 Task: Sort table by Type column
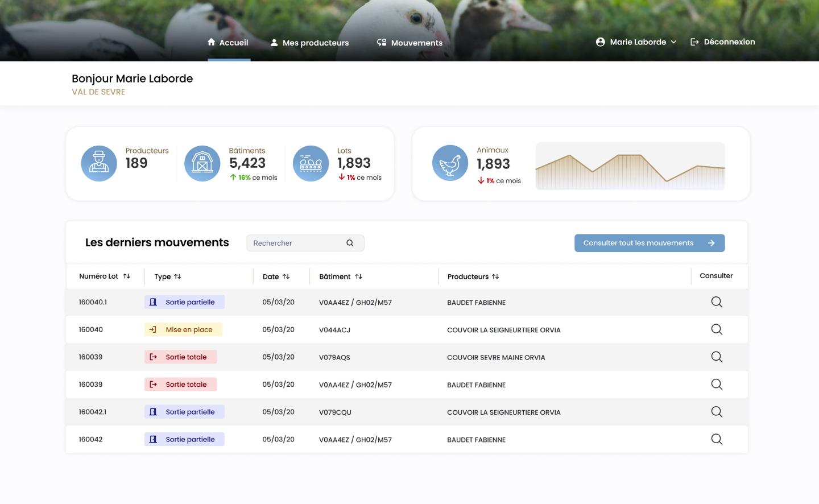(177, 276)
